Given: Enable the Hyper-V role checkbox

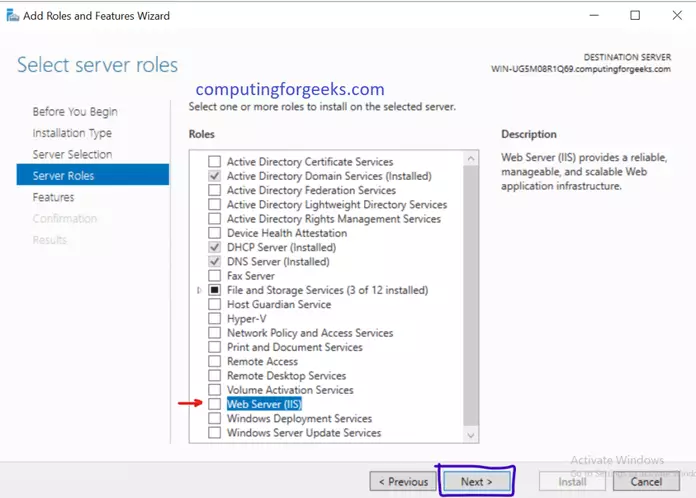Looking at the screenshot, I should tap(214, 318).
